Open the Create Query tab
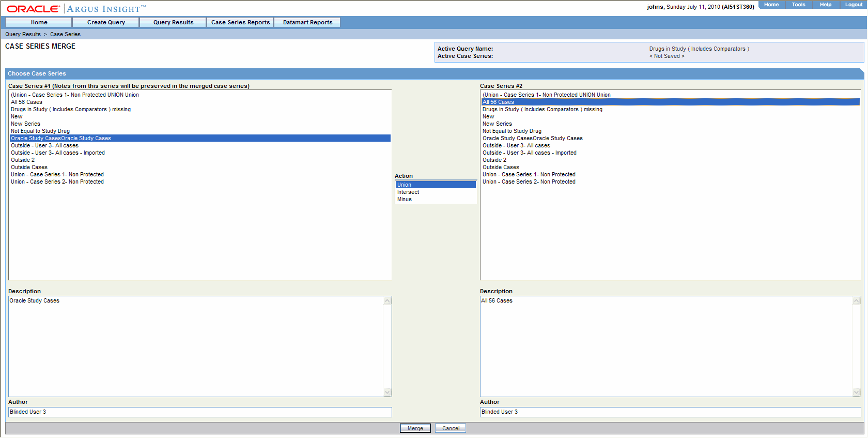This screenshot has width=868, height=438. tap(106, 22)
